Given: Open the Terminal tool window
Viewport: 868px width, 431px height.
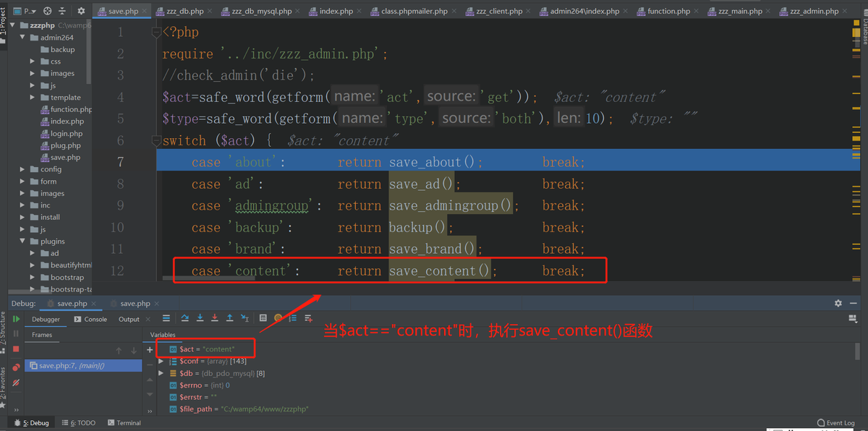Looking at the screenshot, I should [124, 423].
